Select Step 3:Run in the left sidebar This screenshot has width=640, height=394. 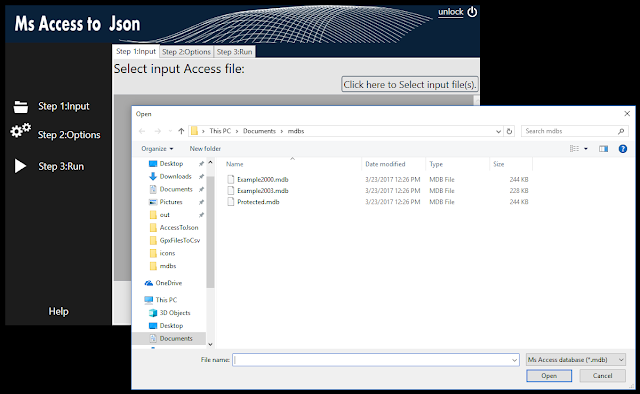pos(61,166)
